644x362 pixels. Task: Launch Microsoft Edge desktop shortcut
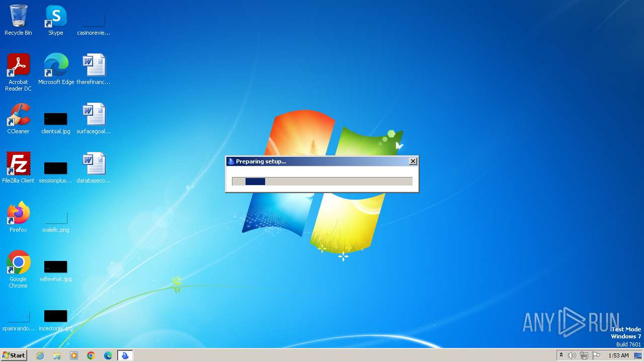pyautogui.click(x=56, y=69)
